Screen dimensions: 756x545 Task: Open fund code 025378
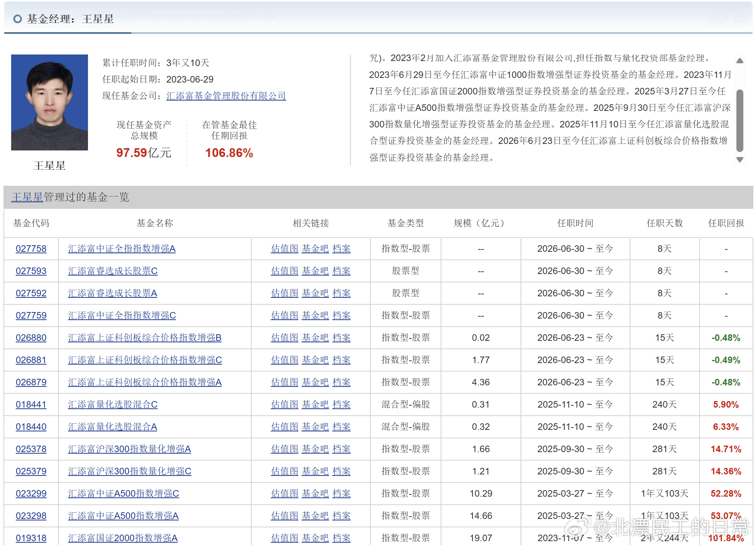pos(31,449)
